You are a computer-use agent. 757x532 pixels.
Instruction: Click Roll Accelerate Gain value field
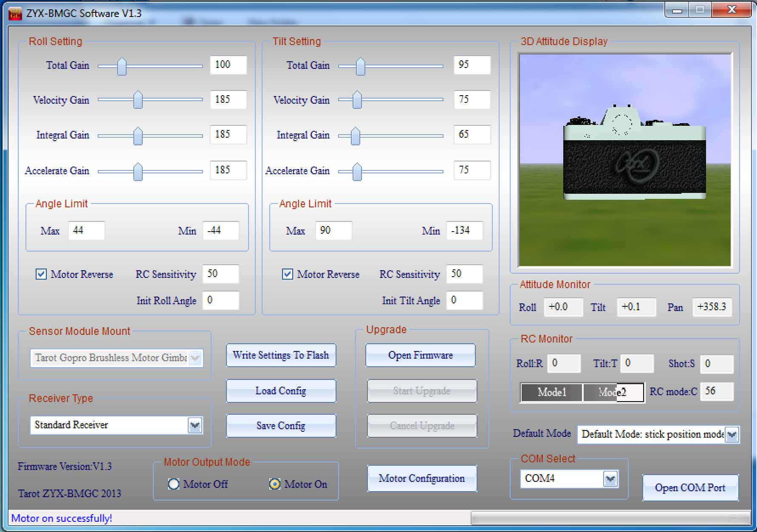click(229, 170)
